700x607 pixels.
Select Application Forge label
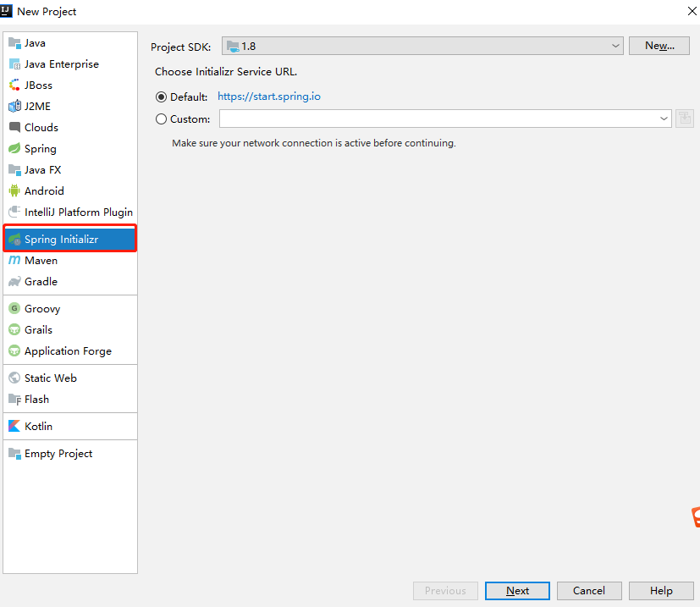point(68,351)
